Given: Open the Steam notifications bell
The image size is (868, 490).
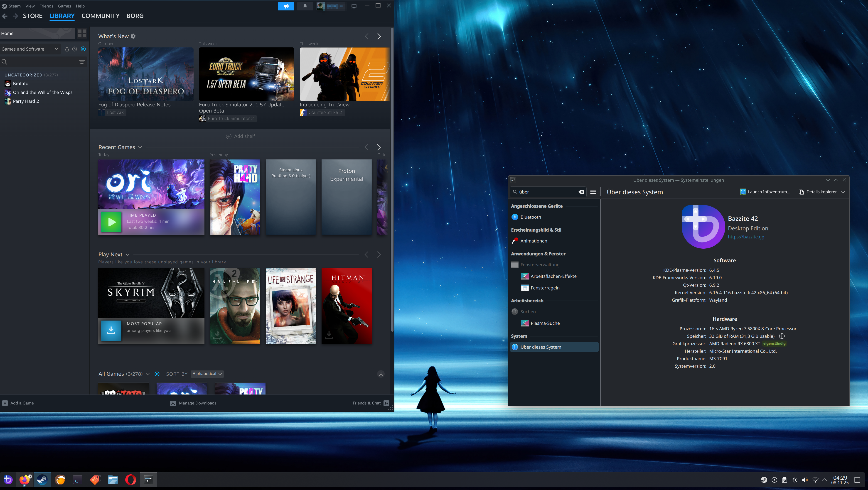Looking at the screenshot, I should coord(305,6).
